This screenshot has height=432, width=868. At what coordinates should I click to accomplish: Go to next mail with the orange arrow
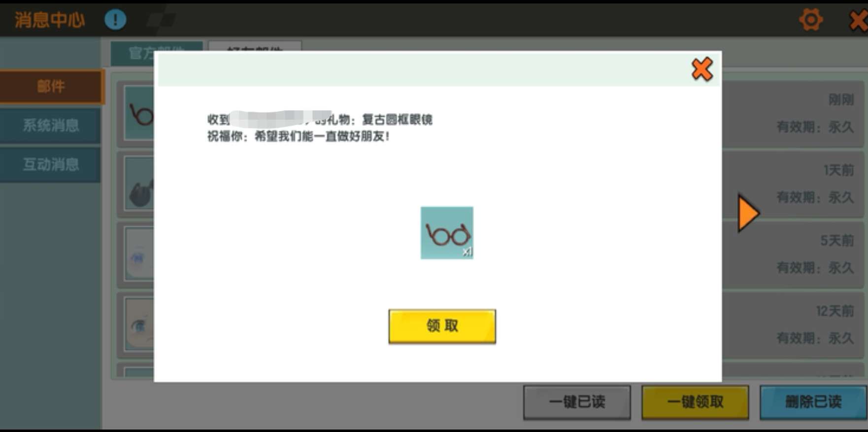point(748,213)
